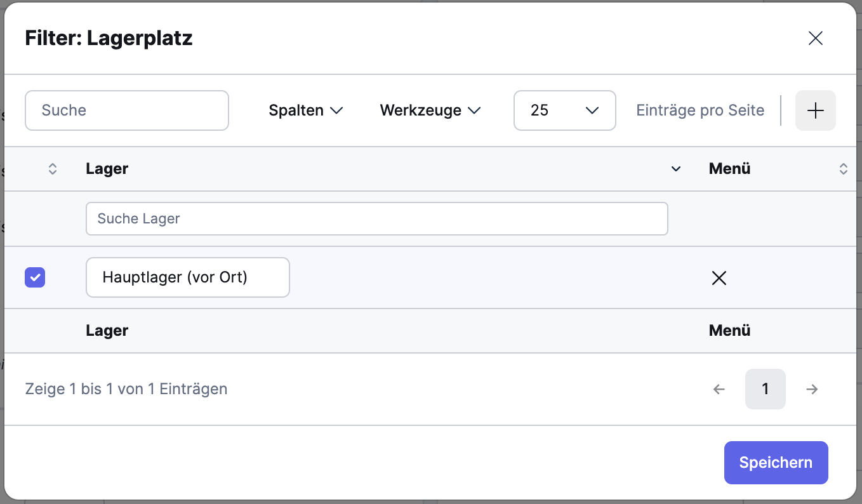Viewport: 862px width, 504px height.
Task: Click the Speichern button
Action: (x=776, y=463)
